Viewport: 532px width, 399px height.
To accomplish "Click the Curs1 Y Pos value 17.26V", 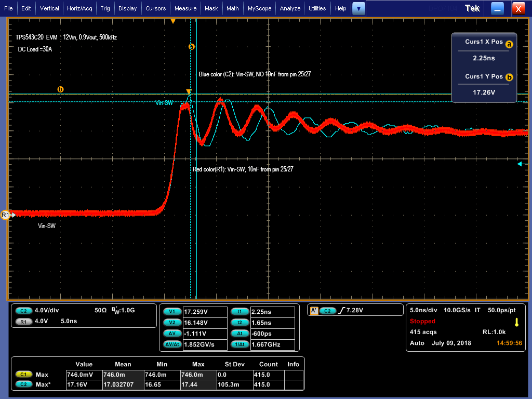I will click(x=484, y=92).
